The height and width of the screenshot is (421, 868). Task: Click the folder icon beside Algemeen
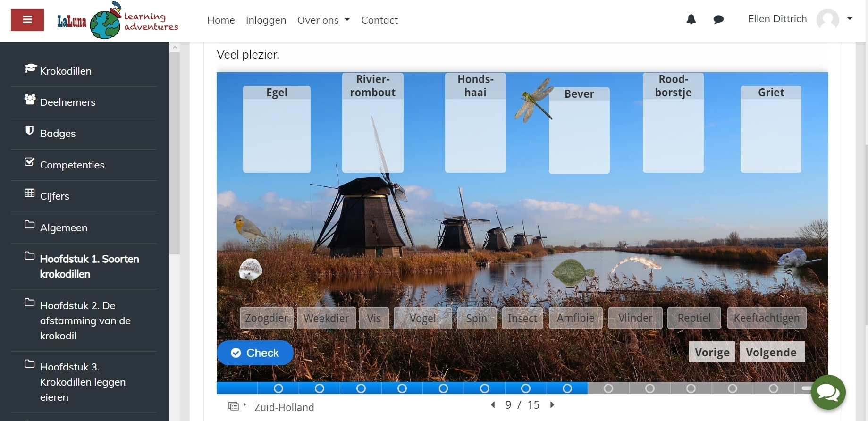tap(29, 224)
